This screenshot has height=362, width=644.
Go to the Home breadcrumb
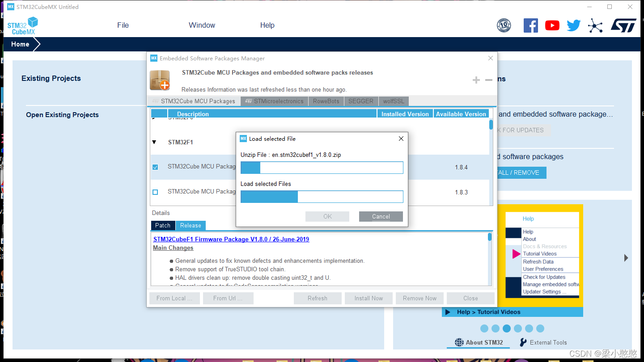pyautogui.click(x=20, y=44)
